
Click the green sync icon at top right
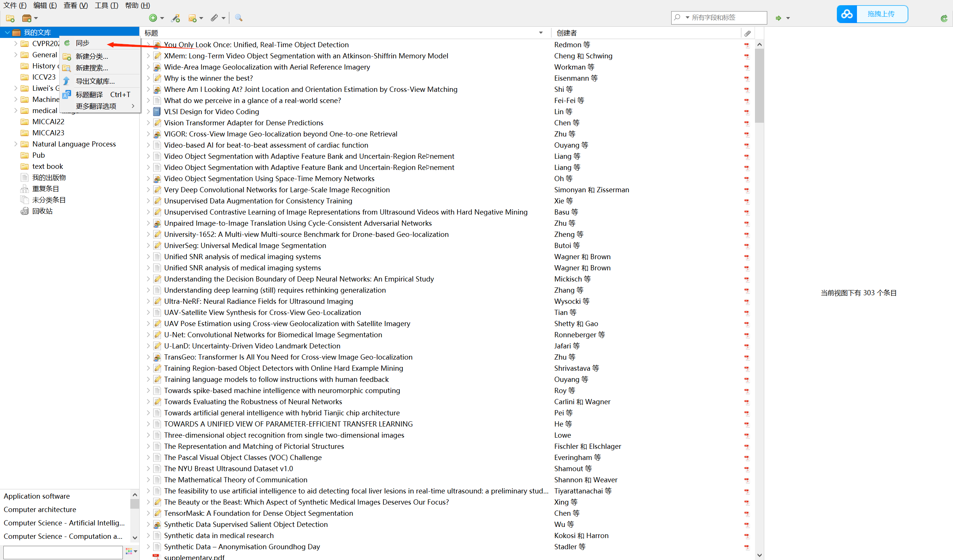[944, 18]
